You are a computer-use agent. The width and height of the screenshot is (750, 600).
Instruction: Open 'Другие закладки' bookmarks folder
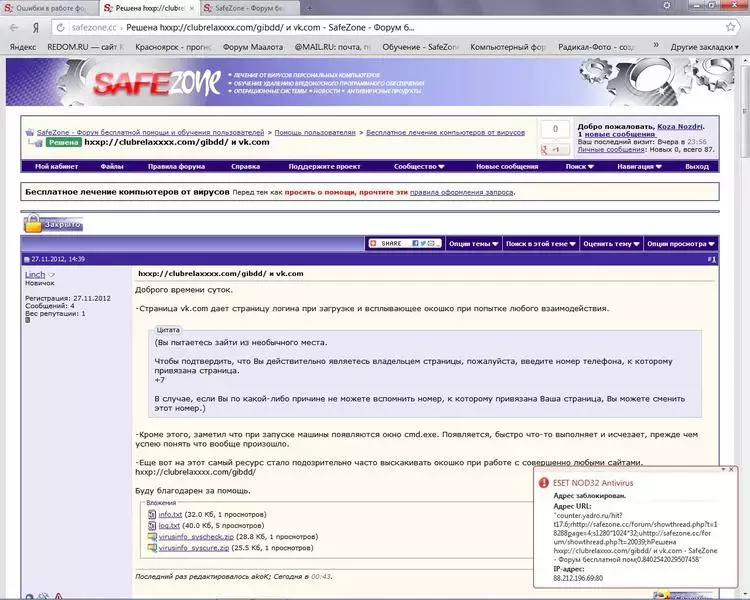705,47
